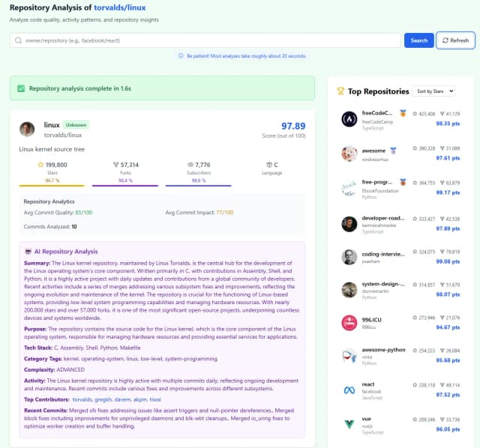Click the trophy icon beside Top Repositories

tap(340, 91)
